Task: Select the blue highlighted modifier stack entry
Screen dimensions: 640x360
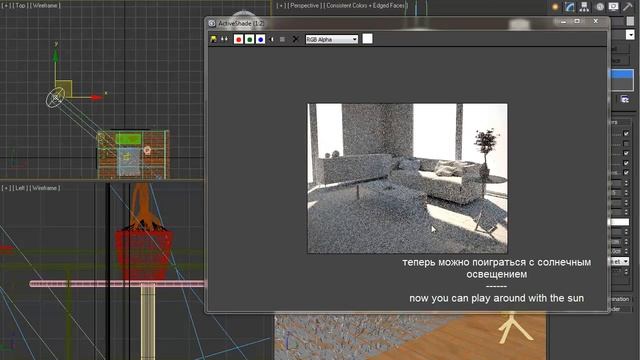Action: [621, 74]
